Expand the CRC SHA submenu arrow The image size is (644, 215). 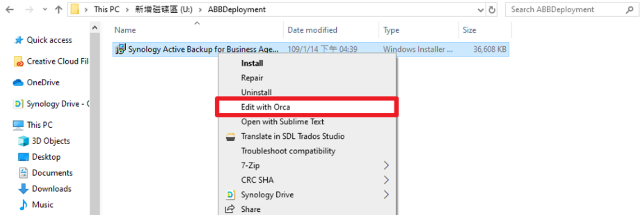(x=386, y=180)
